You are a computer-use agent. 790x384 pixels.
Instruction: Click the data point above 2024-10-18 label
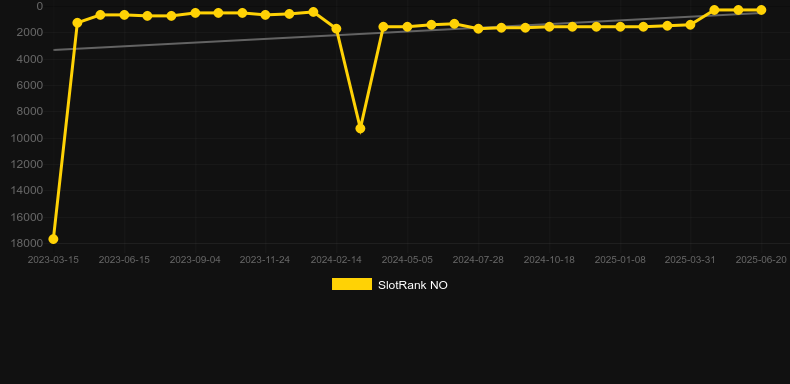pyautogui.click(x=549, y=27)
